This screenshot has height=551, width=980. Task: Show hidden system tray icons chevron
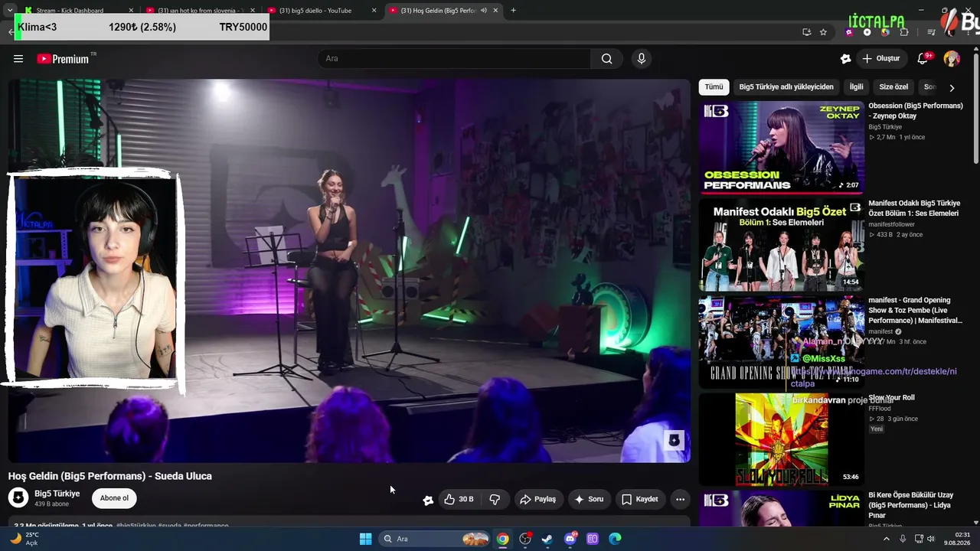[x=887, y=539]
